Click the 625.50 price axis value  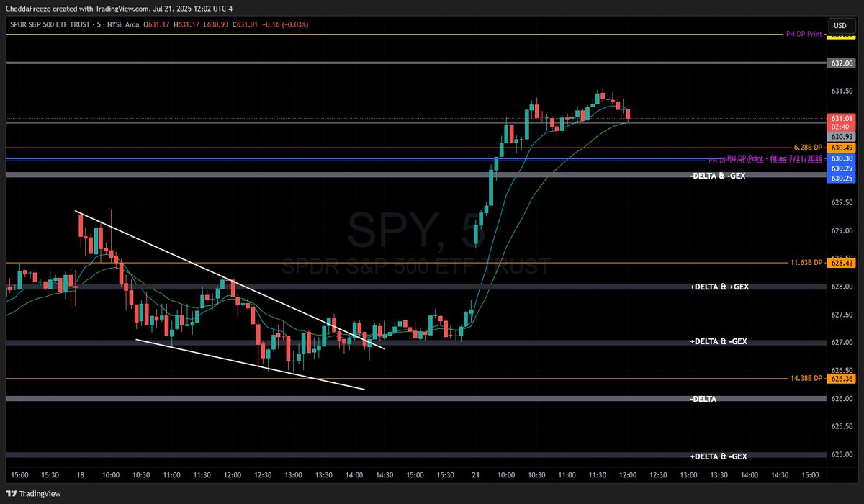point(842,426)
